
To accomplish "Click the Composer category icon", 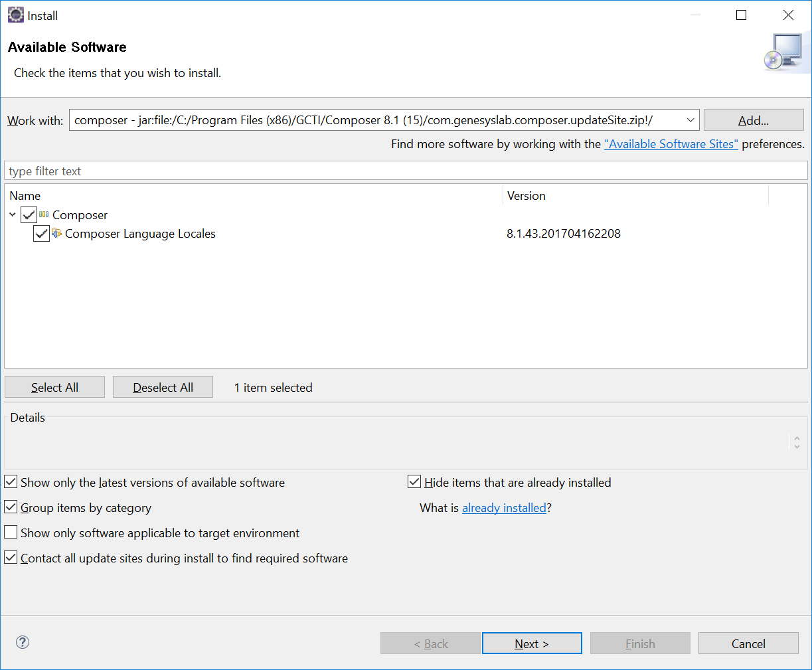I will coord(44,214).
